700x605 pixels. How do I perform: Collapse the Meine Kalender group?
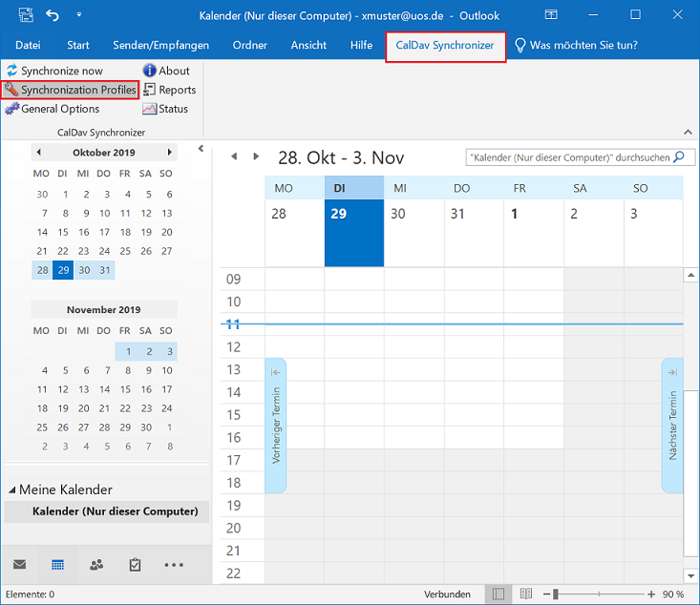coord(11,490)
